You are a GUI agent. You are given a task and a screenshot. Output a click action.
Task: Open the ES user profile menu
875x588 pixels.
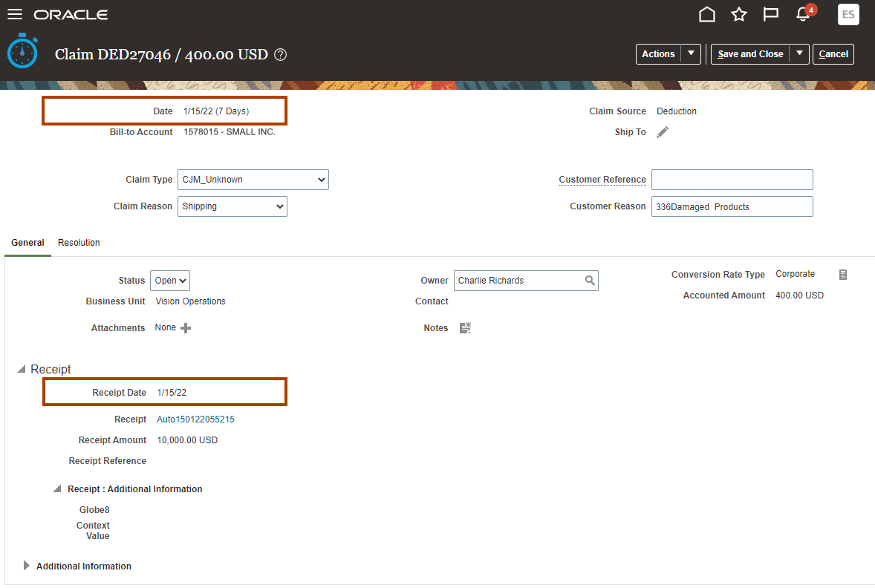[x=848, y=15]
